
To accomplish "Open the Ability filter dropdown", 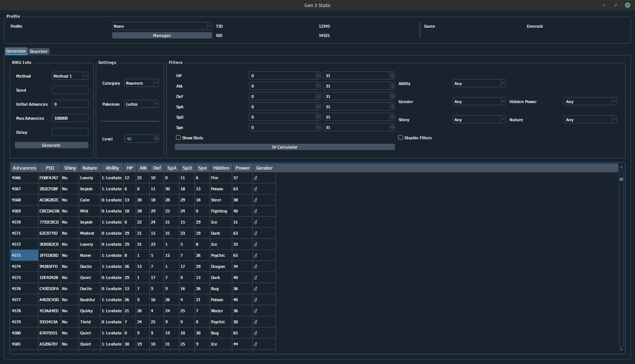I will click(x=479, y=83).
